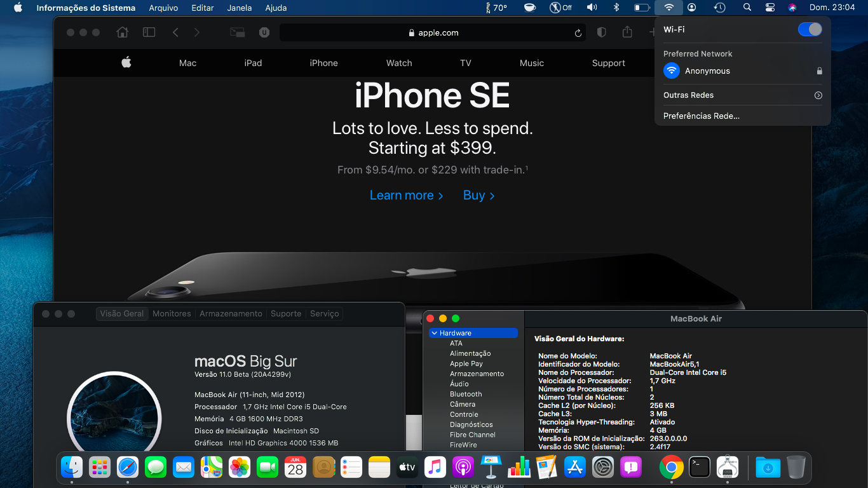The image size is (868, 488).
Task: Open Spotlight search in menu bar
Action: (747, 8)
